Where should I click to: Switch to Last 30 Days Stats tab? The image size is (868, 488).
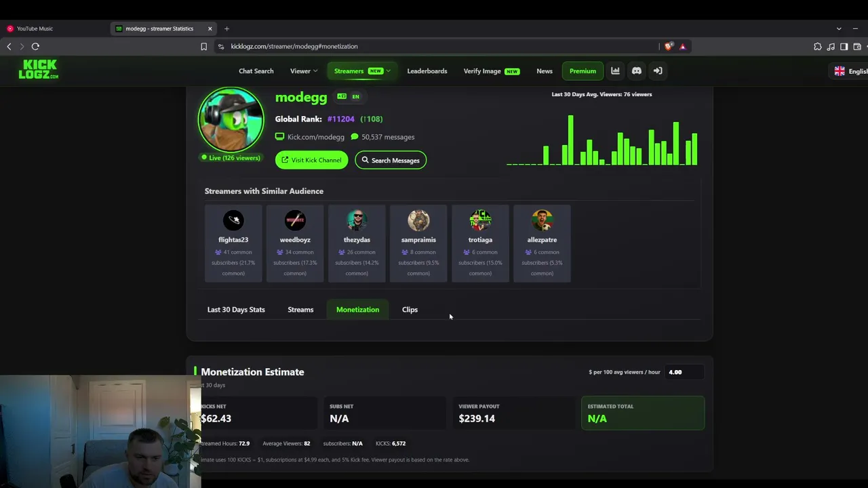[x=236, y=310]
